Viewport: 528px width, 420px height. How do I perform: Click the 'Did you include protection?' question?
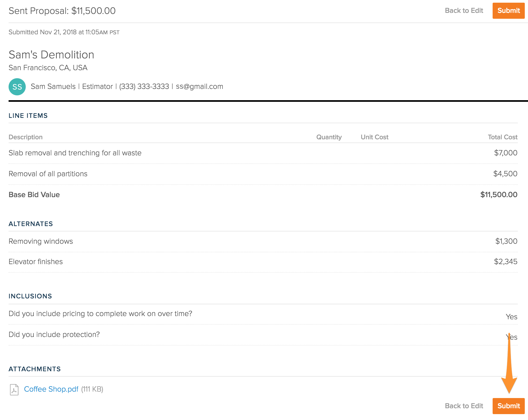[54, 335]
